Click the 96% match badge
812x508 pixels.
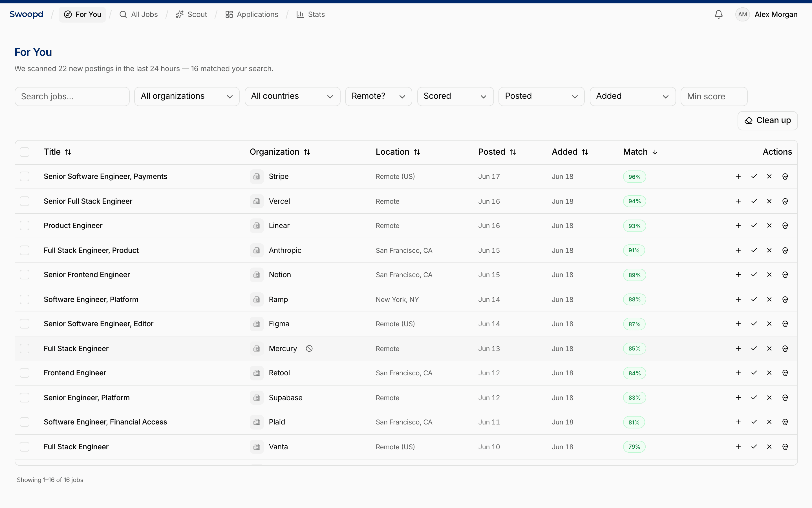[634, 177]
